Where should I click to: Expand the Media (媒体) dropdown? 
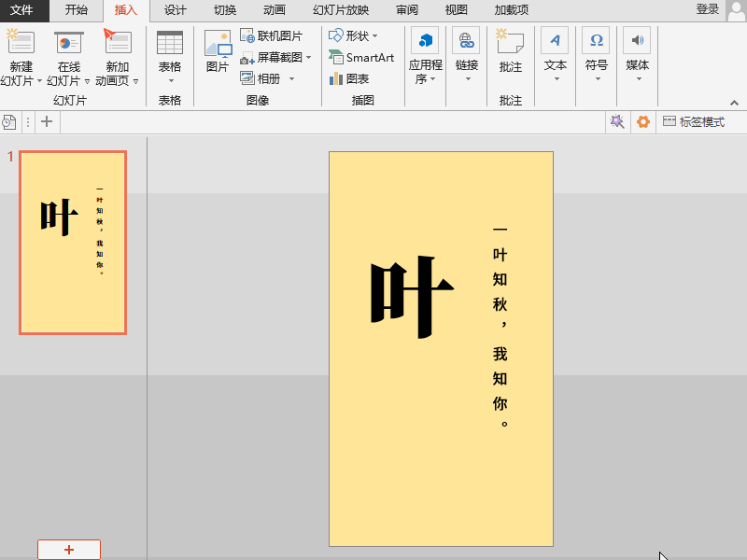pos(637,52)
